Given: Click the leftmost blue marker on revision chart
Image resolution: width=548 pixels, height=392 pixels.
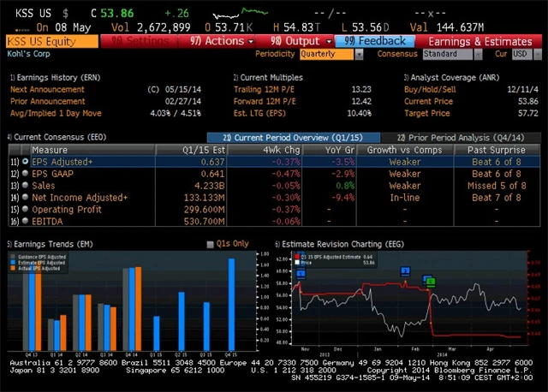Looking at the screenshot, I should tap(301, 273).
